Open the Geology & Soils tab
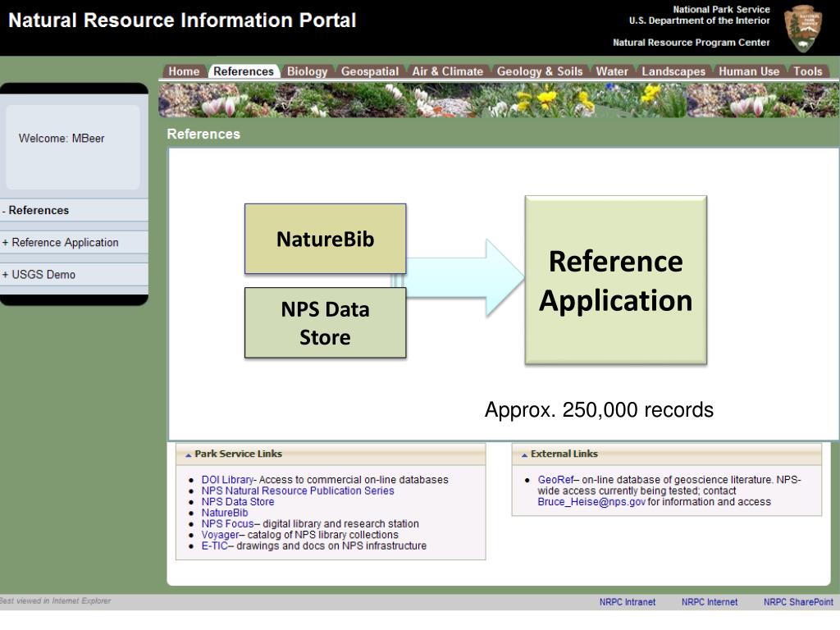This screenshot has height=630, width=840. (x=540, y=71)
